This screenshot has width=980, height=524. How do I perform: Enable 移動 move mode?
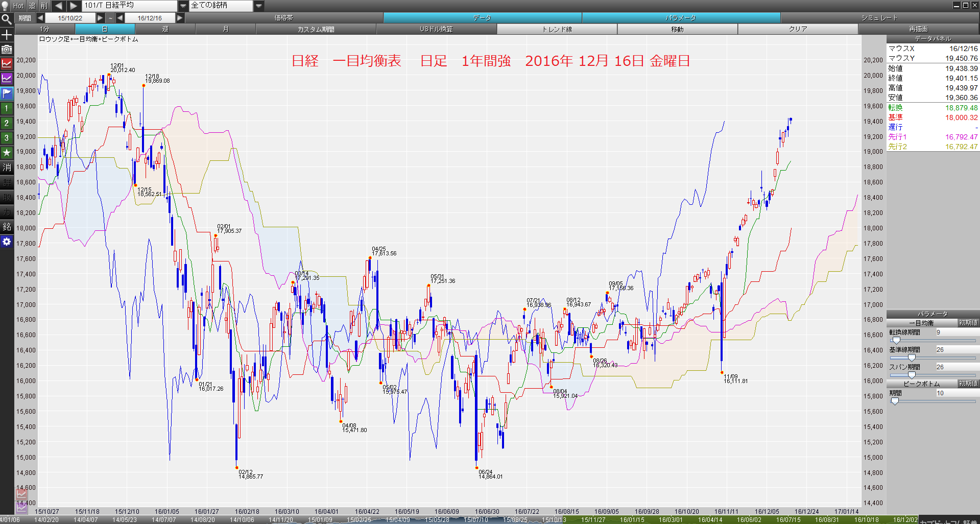tap(677, 29)
